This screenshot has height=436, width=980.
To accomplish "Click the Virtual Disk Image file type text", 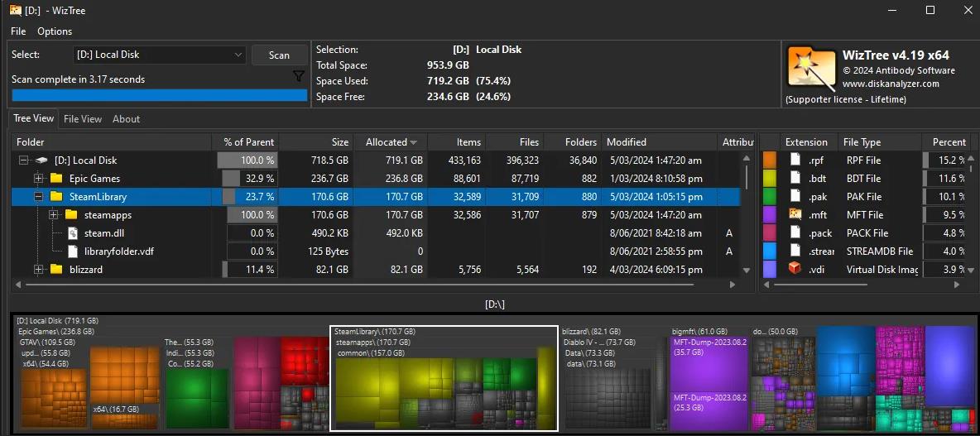I will coord(882,269).
